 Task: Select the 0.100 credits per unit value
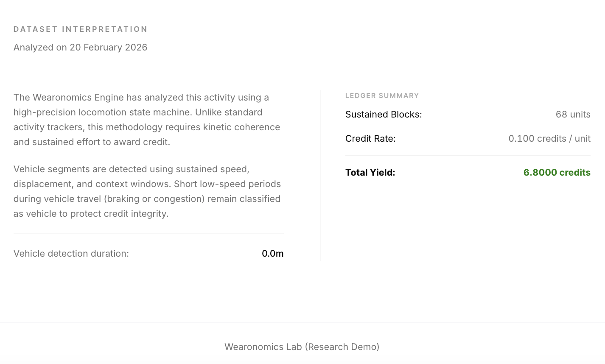click(x=549, y=139)
